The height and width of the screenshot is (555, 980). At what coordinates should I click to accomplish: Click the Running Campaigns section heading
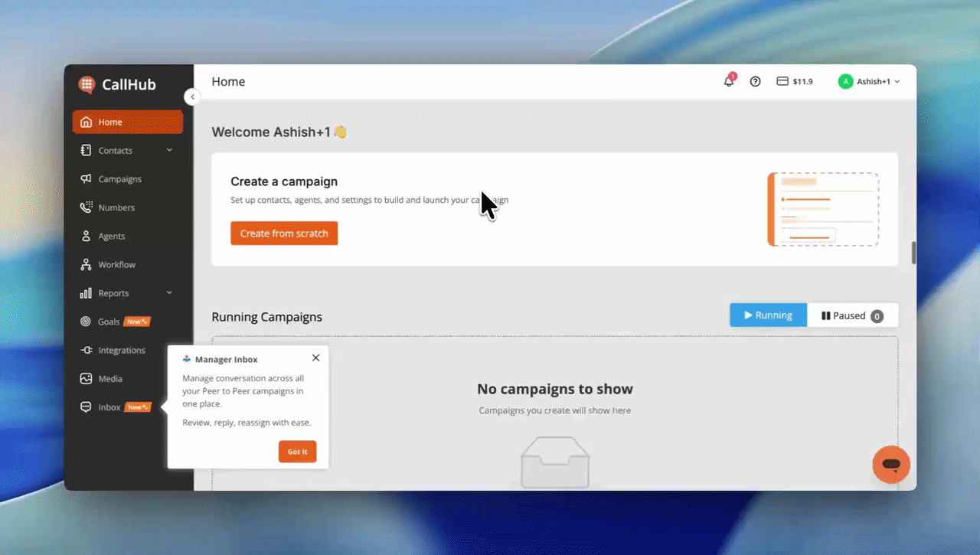[x=266, y=317]
